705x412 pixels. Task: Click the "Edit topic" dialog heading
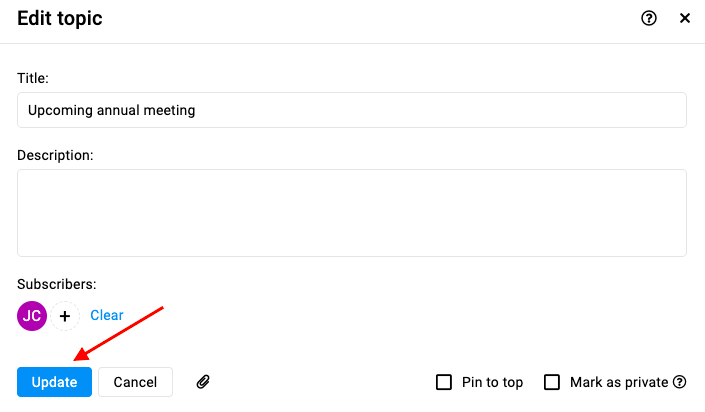click(x=60, y=18)
